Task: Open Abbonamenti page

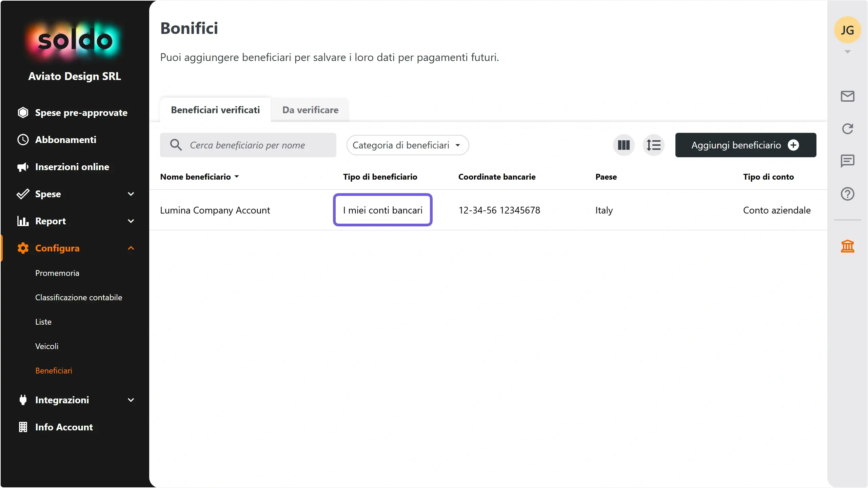Action: tap(66, 140)
